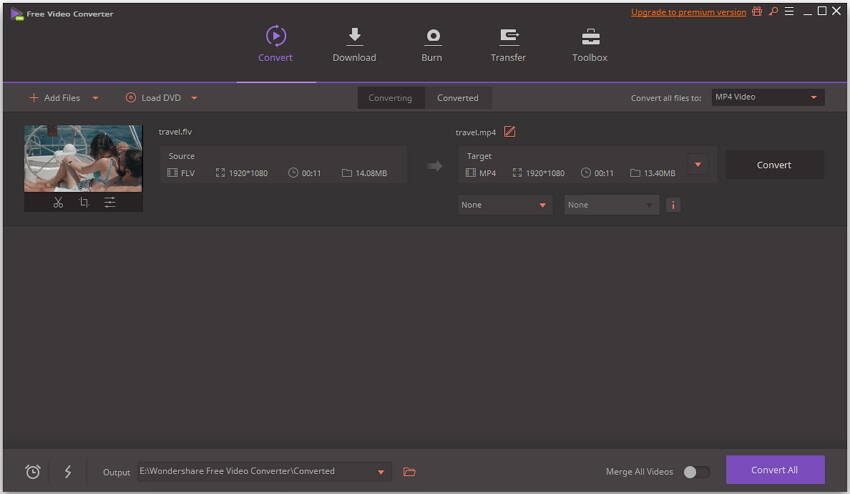850x494 pixels.
Task: Switch to the Converted tab
Action: [458, 98]
